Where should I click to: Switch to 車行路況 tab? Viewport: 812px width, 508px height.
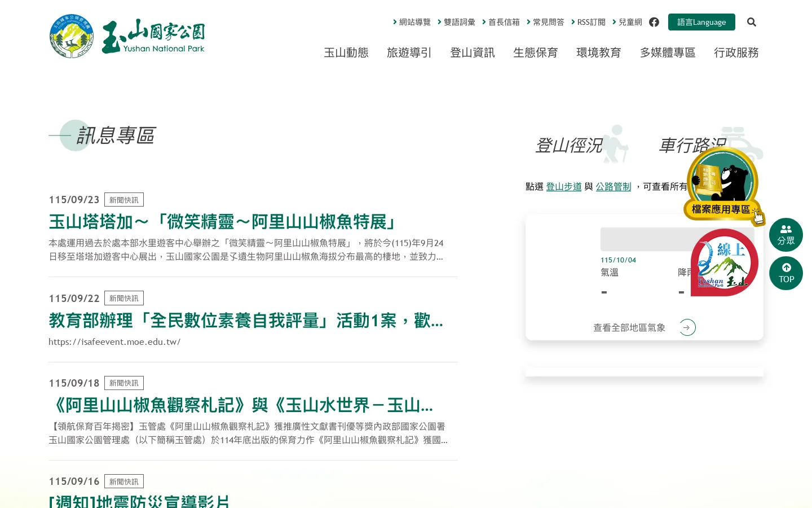tap(692, 145)
